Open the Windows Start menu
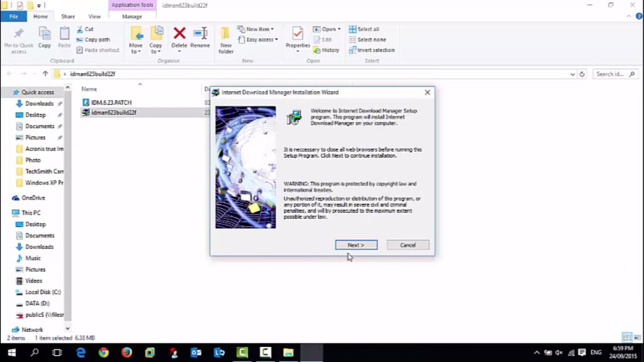Viewport: 644px width, 362px height. 12,353
